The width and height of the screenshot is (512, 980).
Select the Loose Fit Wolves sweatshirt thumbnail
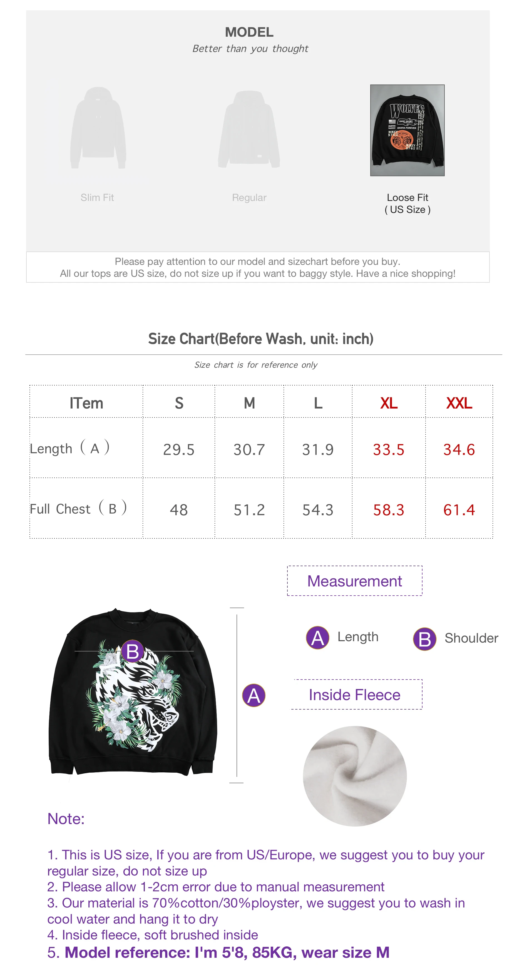coord(407,130)
